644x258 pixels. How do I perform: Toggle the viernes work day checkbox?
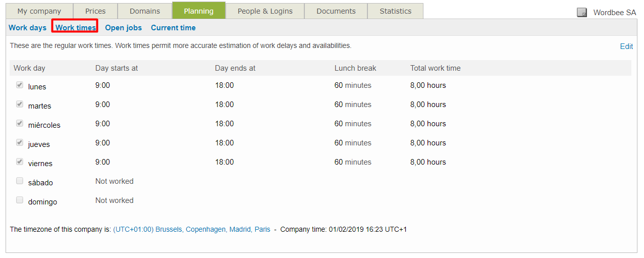[x=20, y=162]
